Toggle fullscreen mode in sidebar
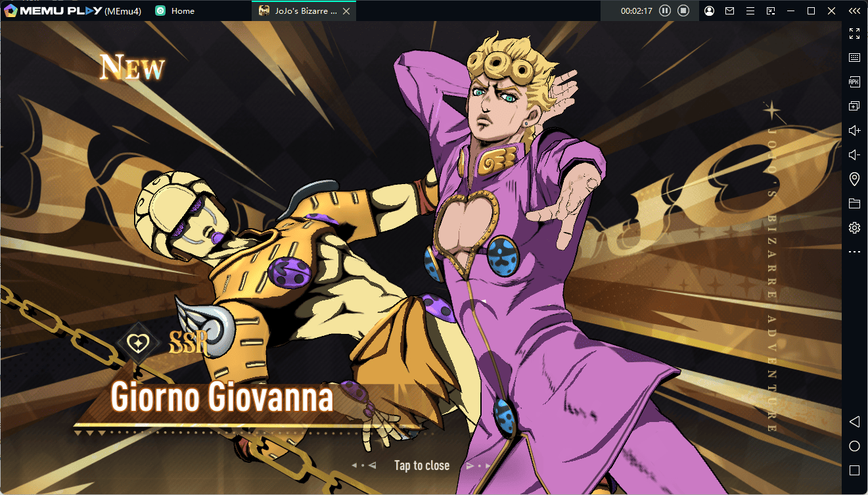This screenshot has height=495, width=868. (854, 34)
